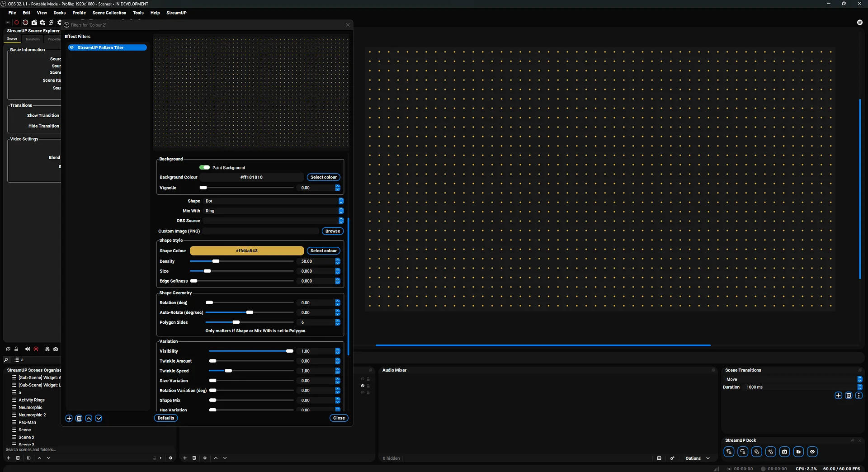Open the Tools menu

[138, 13]
